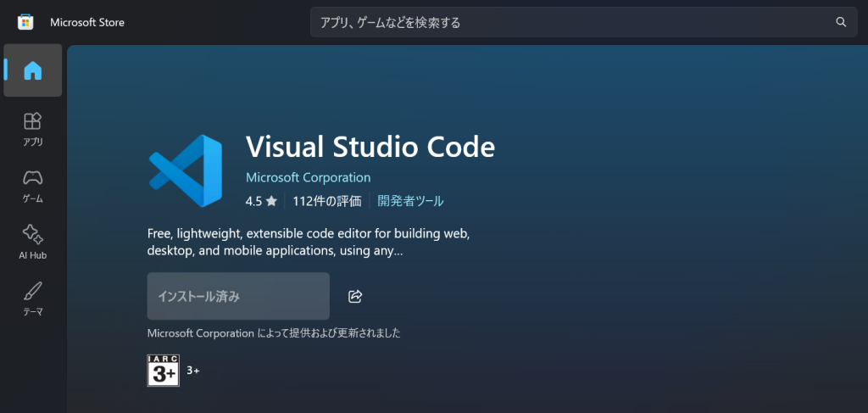Click the 4.5 star rating
Viewport: 868px width, 413px height.
261,201
